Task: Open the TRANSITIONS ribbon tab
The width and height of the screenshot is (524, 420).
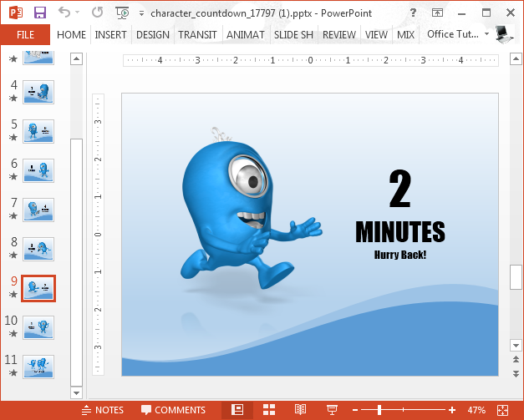Action: [197, 35]
